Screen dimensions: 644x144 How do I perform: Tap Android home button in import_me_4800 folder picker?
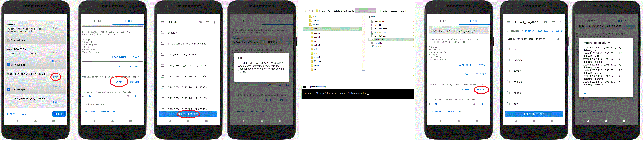coord(534,121)
